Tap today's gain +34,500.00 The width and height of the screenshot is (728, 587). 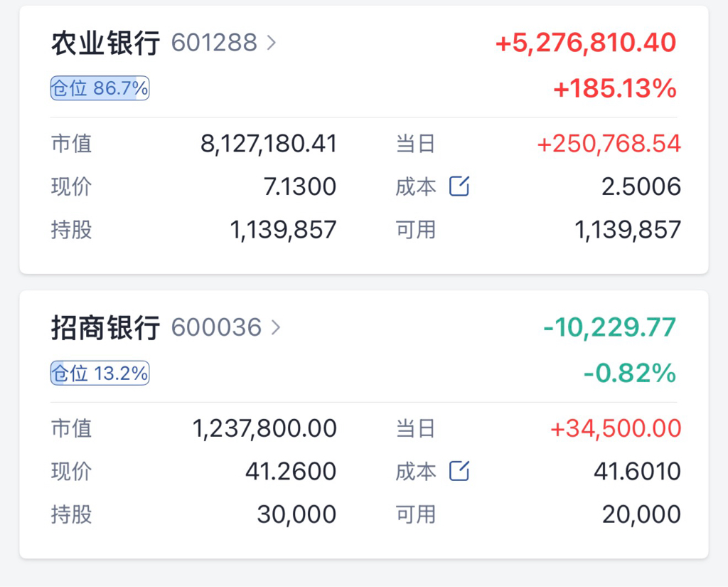click(x=616, y=428)
